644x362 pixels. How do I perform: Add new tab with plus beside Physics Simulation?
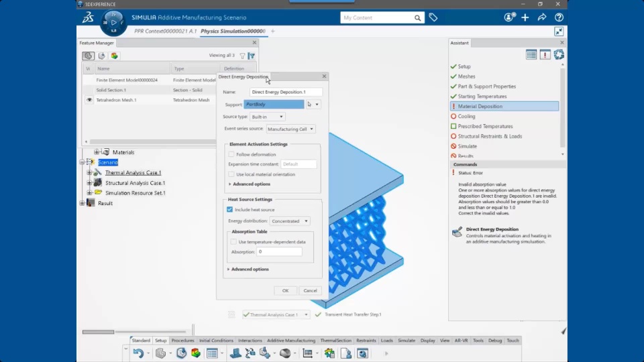272,32
